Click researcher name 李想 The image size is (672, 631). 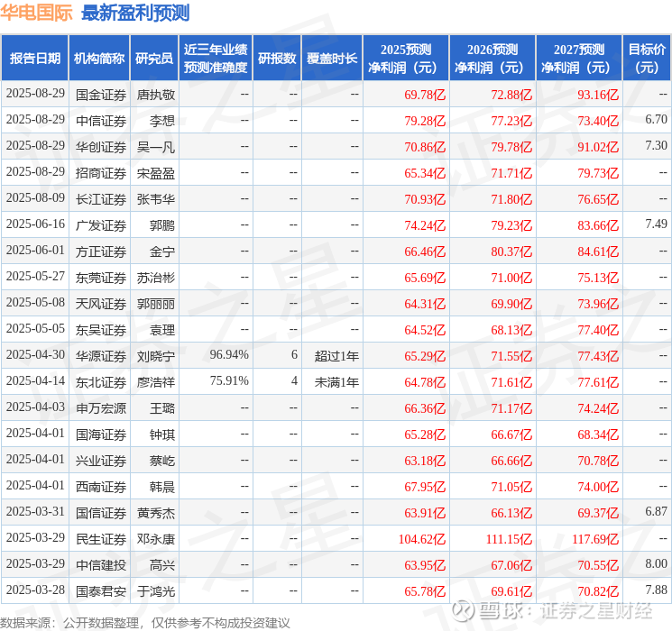point(162,121)
